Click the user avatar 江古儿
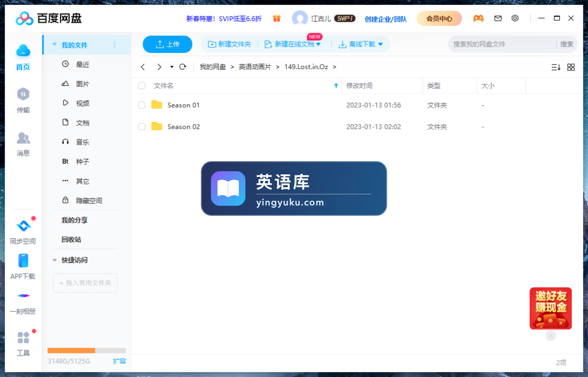 299,18
